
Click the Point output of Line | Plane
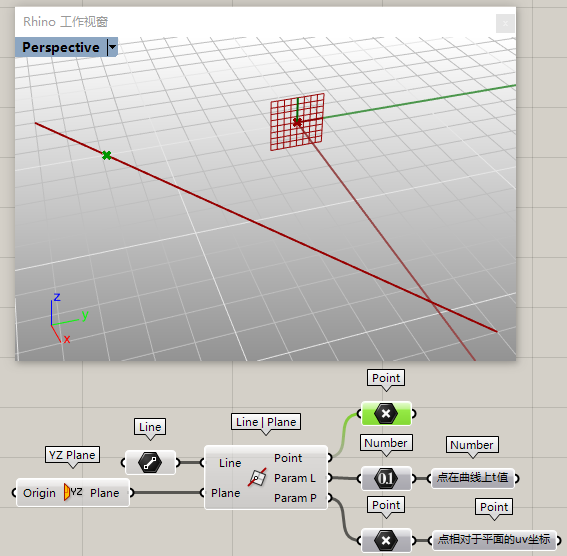pyautogui.click(x=288, y=458)
